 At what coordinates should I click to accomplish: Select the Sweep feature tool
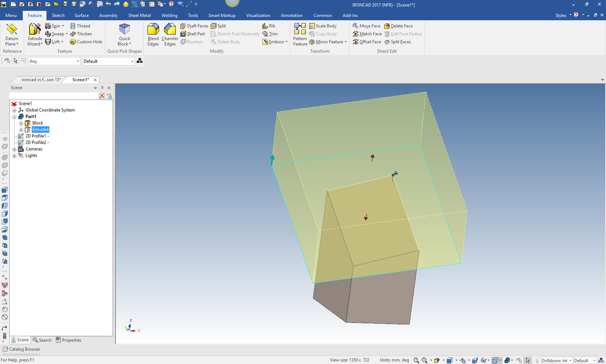pyautogui.click(x=56, y=34)
